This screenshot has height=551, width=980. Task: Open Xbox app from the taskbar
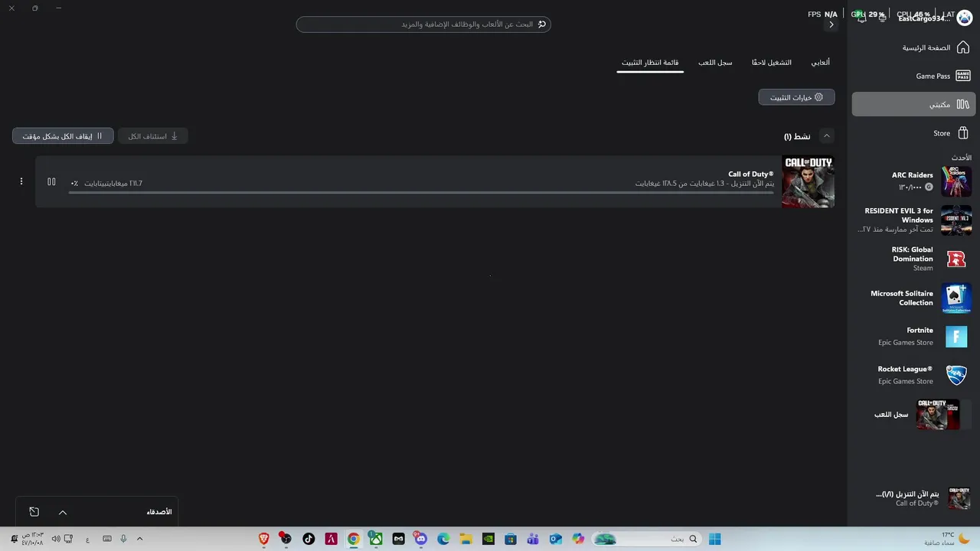point(376,539)
